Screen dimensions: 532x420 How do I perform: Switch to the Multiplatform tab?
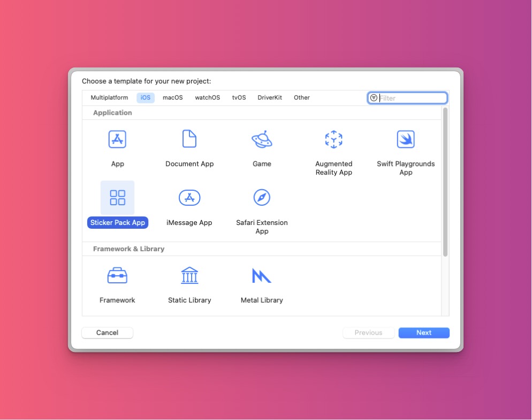[109, 97]
